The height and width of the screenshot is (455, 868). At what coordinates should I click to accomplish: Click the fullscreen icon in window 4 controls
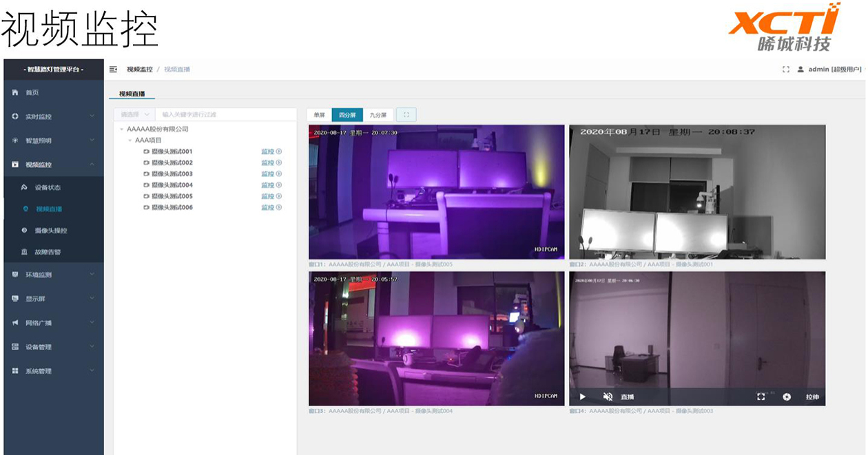click(x=761, y=397)
